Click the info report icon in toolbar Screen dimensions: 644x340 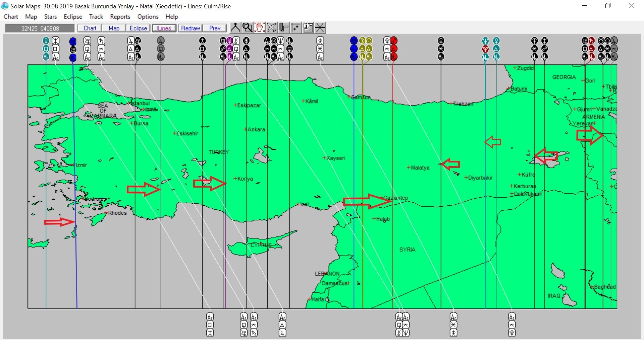click(308, 27)
